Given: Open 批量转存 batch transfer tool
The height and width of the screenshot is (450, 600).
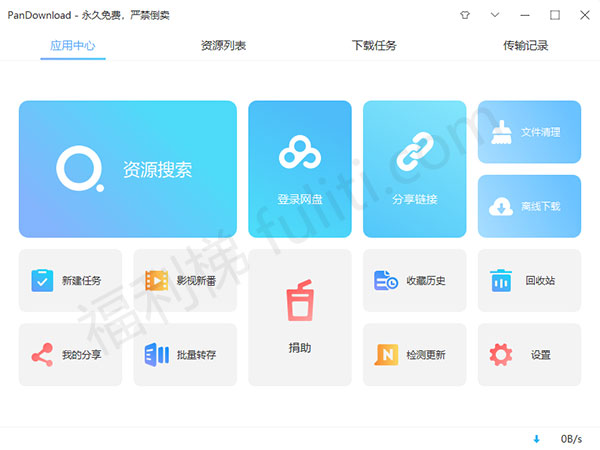Looking at the screenshot, I should click(185, 354).
